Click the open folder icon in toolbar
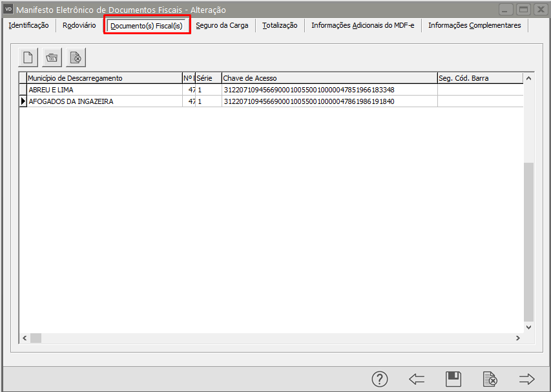Image resolution: width=551 pixels, height=392 pixels. pyautogui.click(x=52, y=57)
